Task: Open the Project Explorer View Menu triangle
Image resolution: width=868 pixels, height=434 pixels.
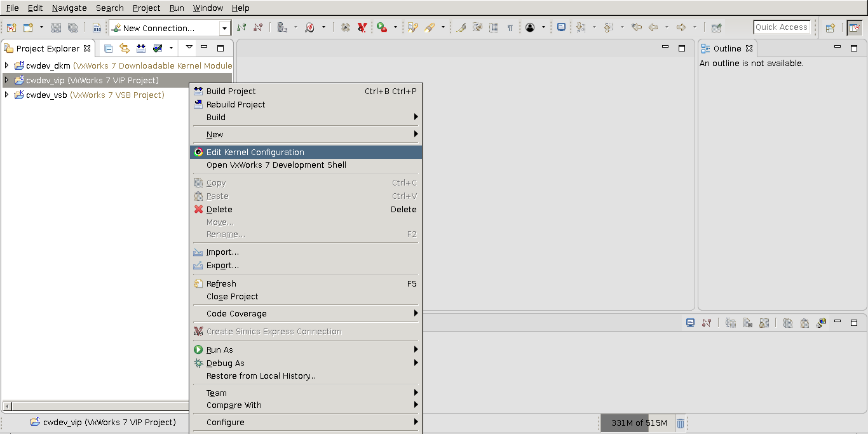Action: click(189, 48)
